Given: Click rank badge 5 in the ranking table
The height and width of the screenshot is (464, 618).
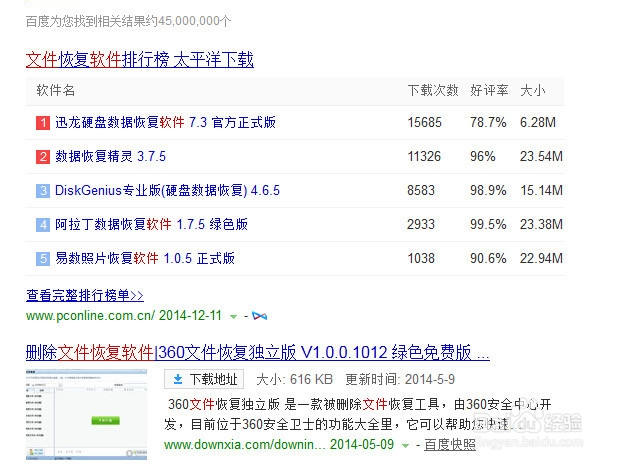Looking at the screenshot, I should click(43, 259).
